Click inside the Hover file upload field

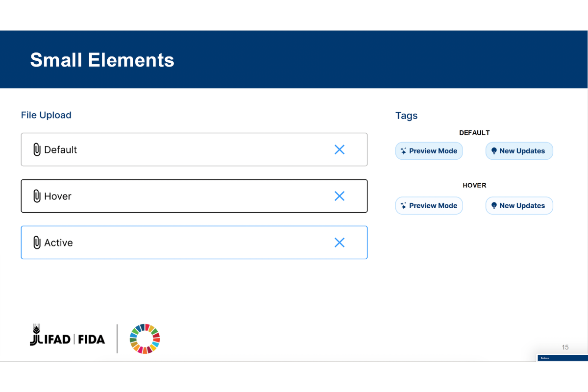(196, 196)
